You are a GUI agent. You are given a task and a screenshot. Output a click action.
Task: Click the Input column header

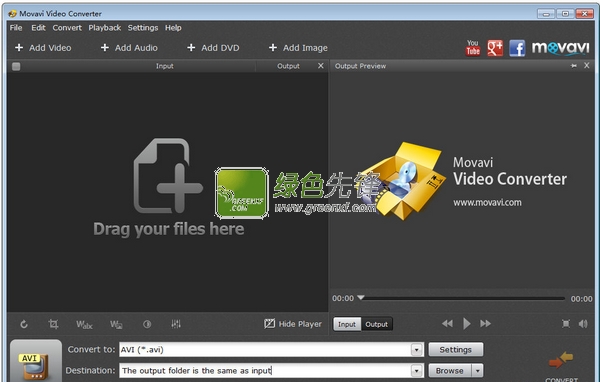click(x=165, y=66)
